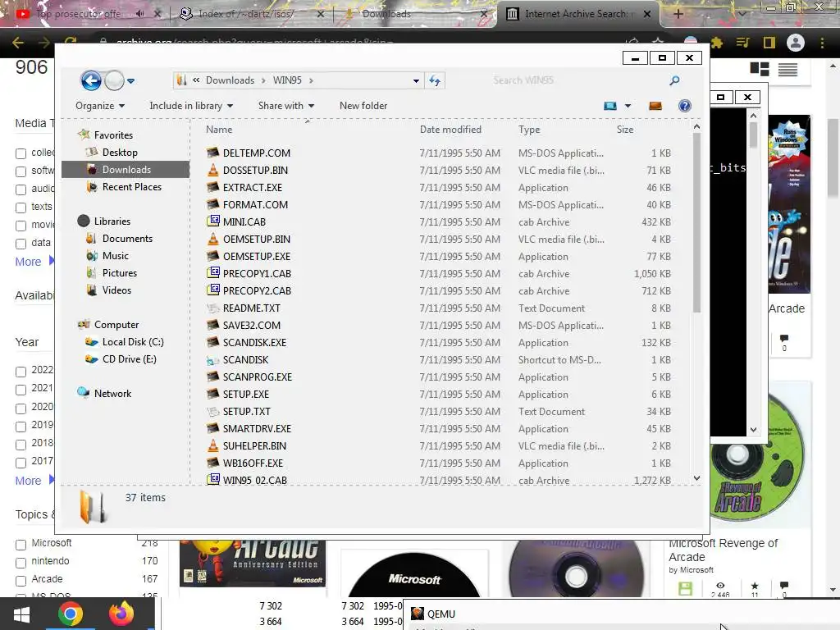Open Pictures library in sidebar
Screen dimensions: 840x630
120,272
